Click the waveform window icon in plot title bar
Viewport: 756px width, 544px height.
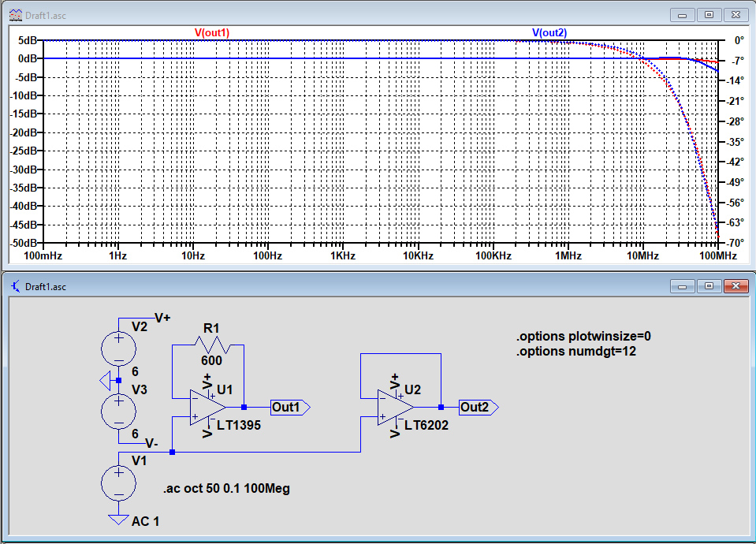pyautogui.click(x=16, y=16)
